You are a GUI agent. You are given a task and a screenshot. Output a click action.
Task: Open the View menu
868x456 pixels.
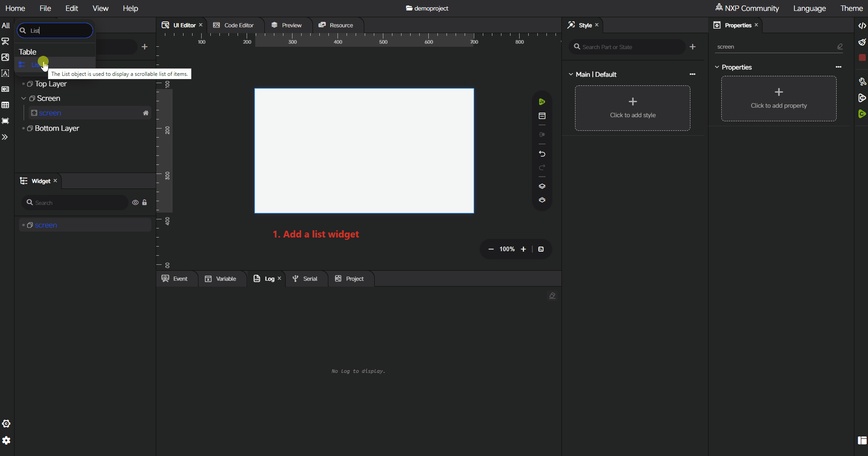pyautogui.click(x=100, y=8)
